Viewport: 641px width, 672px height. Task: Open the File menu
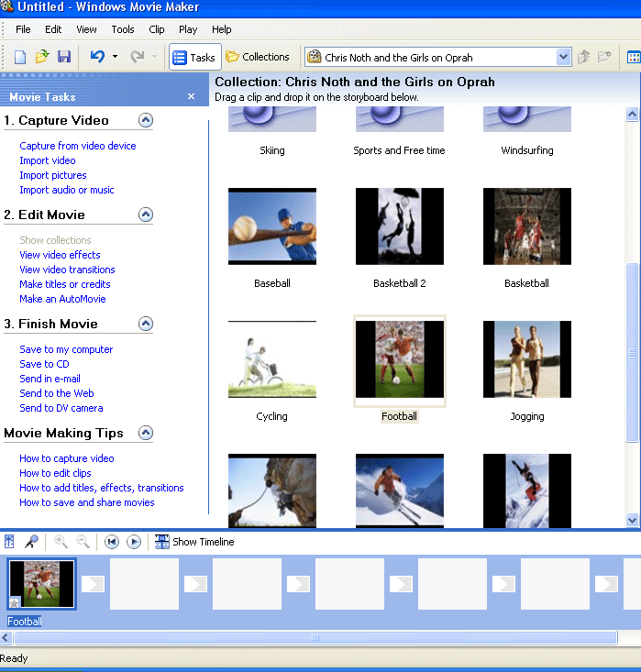click(23, 29)
